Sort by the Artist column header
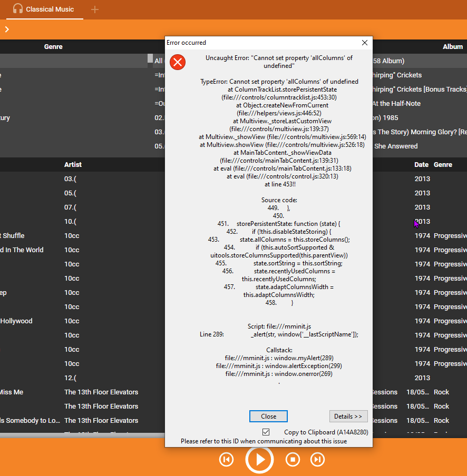The height and width of the screenshot is (476, 467). [73, 165]
